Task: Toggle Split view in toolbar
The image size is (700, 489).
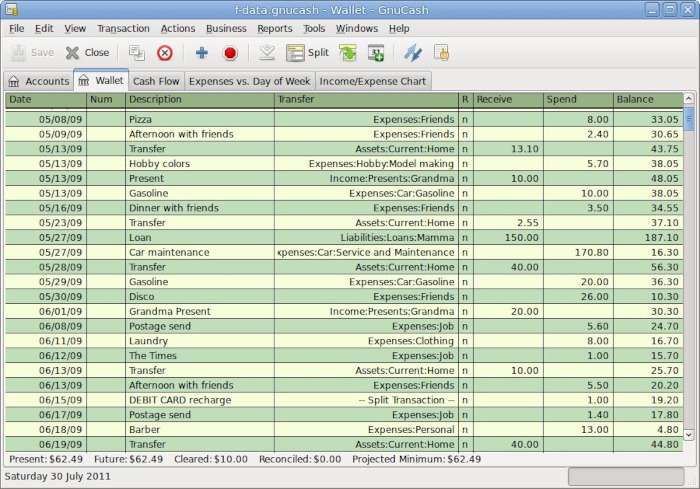Action: pyautogui.click(x=308, y=53)
